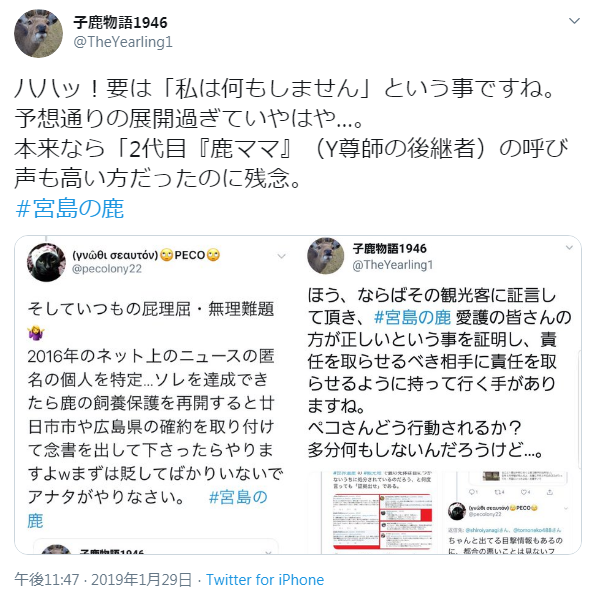The image size is (597, 601).
Task: Open small PECO avatar in nested reply screenshot
Action: pyautogui.click(x=457, y=511)
